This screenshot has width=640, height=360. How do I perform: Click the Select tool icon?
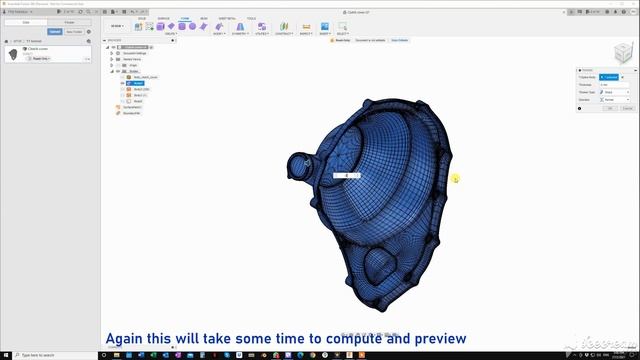coord(342,27)
